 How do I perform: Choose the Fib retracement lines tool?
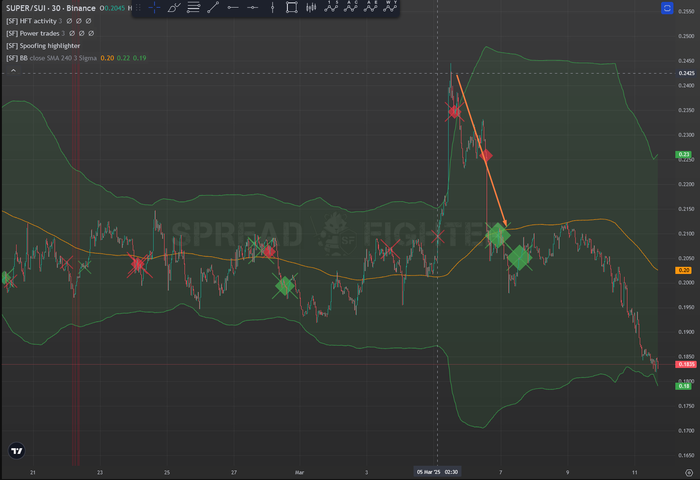[x=193, y=7]
